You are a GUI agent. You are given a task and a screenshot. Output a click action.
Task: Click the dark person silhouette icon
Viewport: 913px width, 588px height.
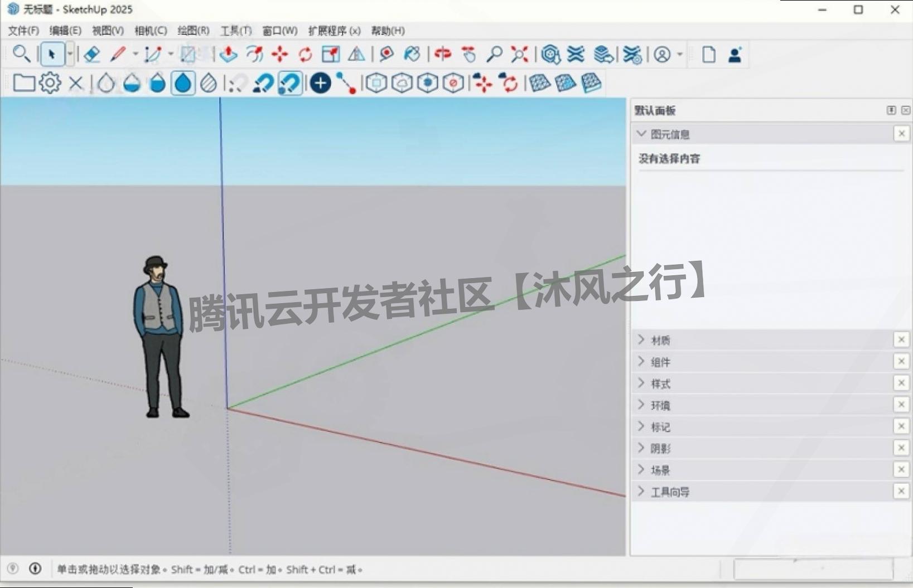pos(735,55)
